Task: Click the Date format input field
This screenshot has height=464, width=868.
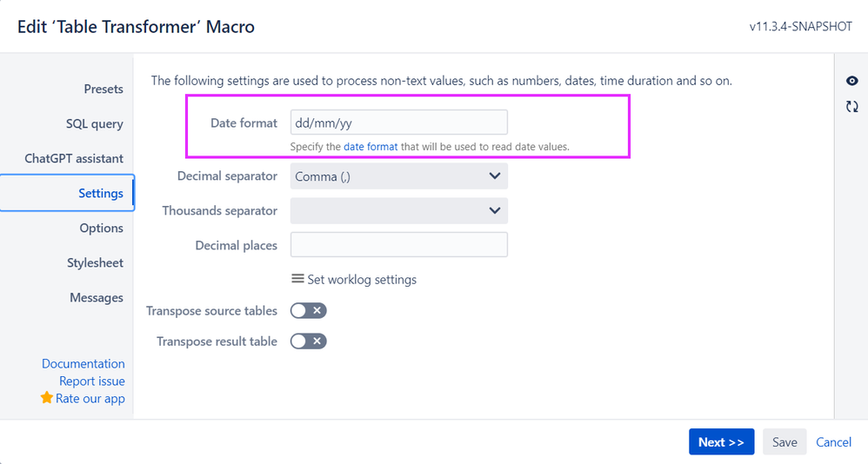Action: point(398,123)
